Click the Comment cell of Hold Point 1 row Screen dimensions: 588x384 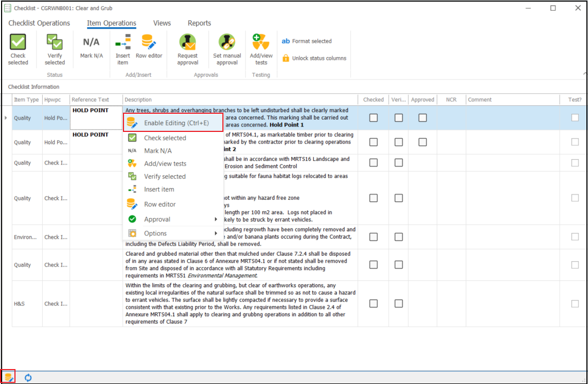point(513,117)
